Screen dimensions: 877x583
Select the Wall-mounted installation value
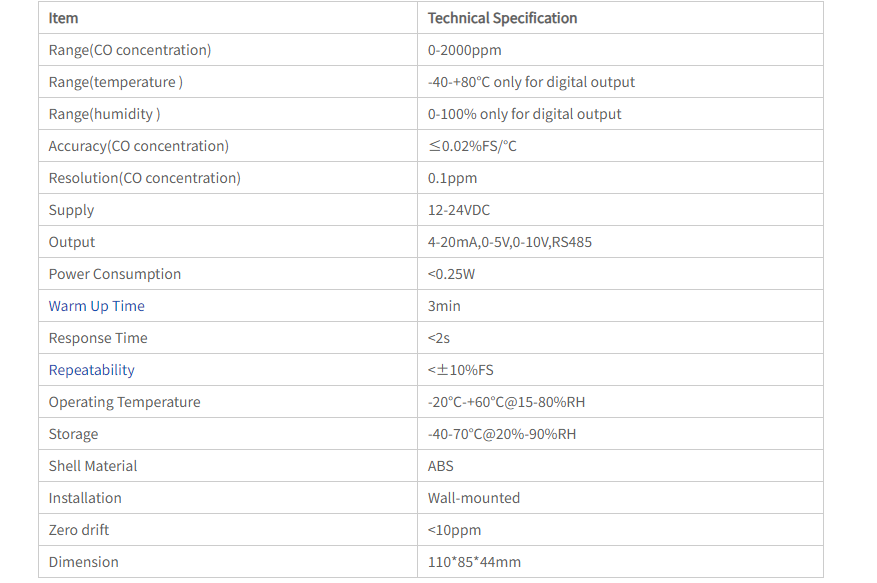474,498
